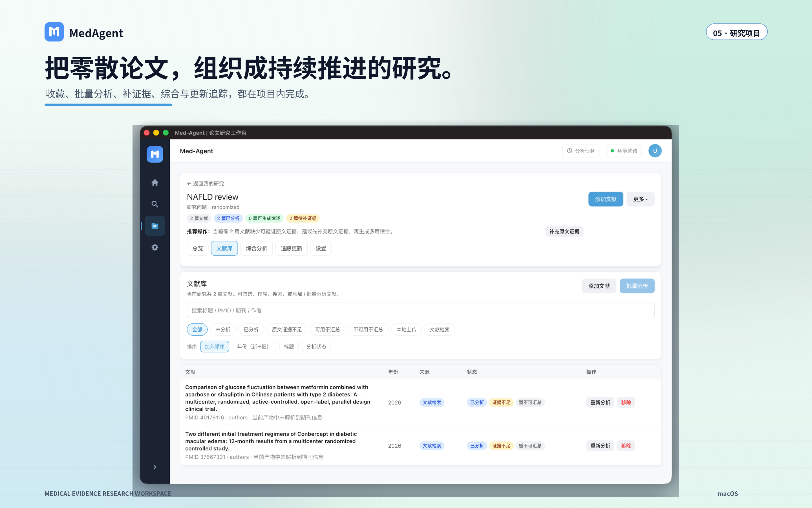Open the metformin acarbose sitagliptin paper title
This screenshot has height=508, width=812.
278,398
